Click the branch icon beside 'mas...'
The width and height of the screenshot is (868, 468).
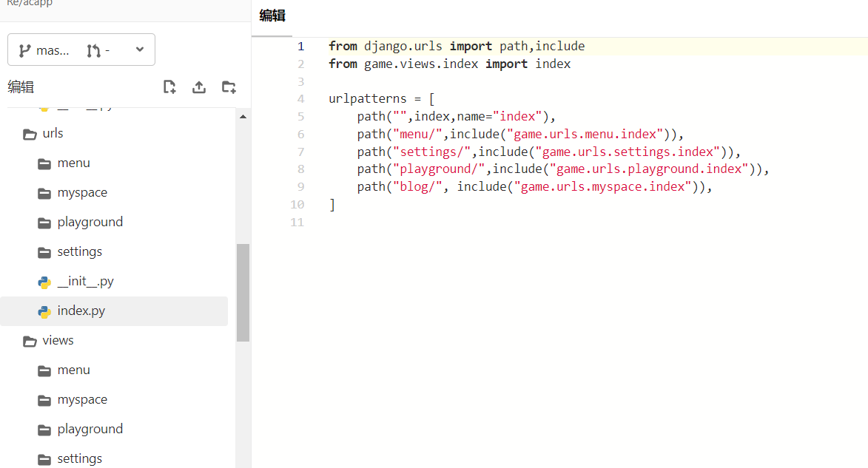(25, 50)
